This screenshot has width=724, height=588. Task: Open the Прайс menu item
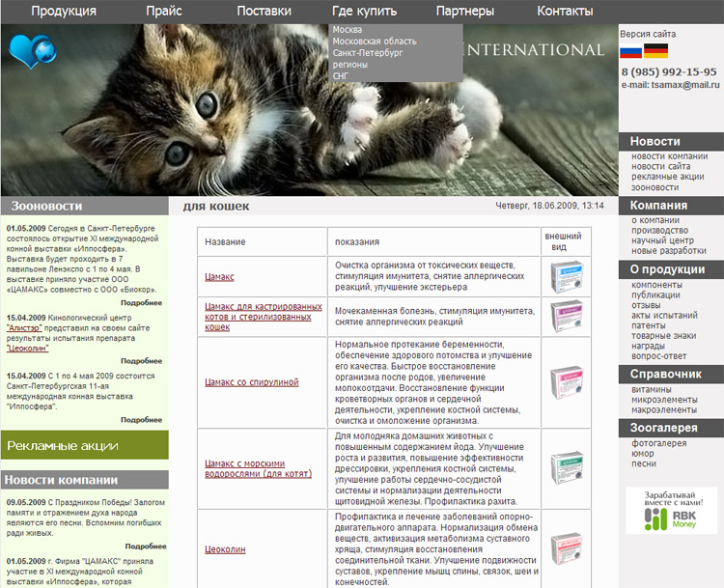pos(164,11)
